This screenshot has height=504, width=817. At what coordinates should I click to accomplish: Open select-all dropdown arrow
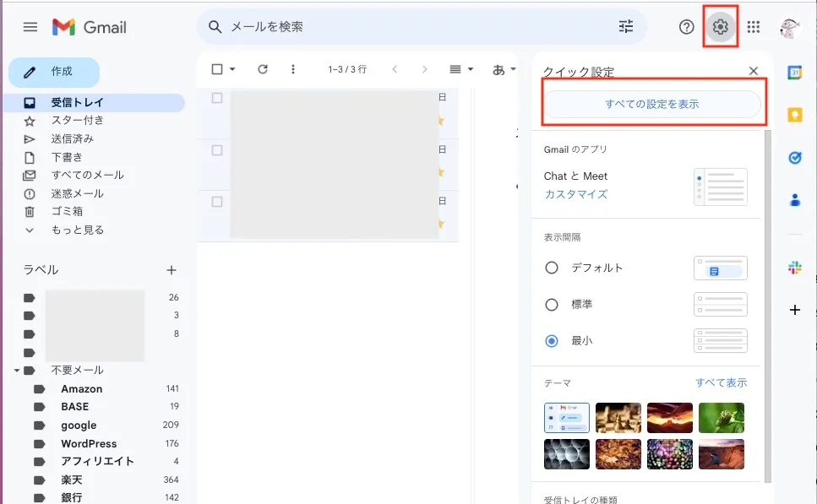point(232,69)
